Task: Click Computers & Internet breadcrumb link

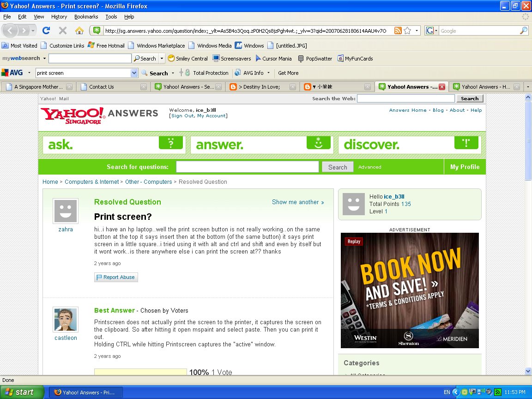Action: [x=91, y=182]
